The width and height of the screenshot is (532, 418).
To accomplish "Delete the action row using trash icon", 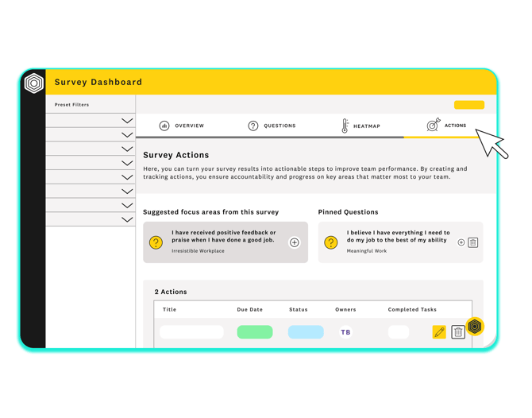I will (x=458, y=332).
